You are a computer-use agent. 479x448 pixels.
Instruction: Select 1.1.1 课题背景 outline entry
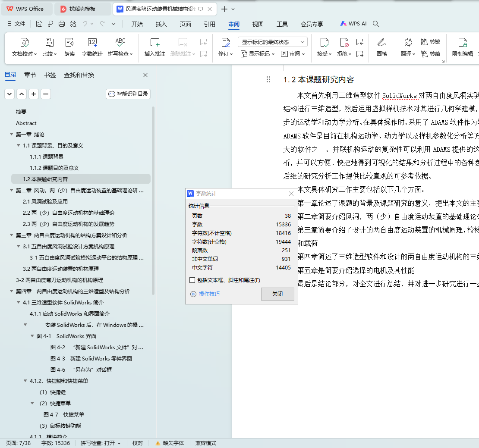coord(47,157)
